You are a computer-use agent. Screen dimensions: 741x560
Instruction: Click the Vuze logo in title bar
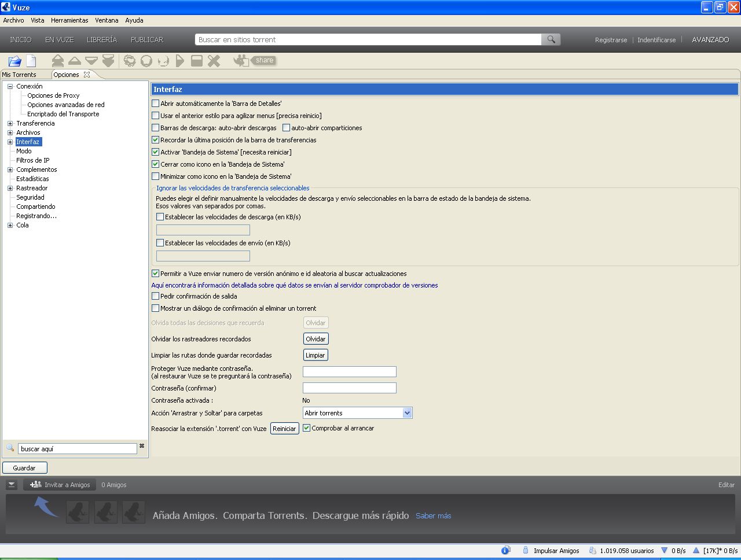[6, 7]
